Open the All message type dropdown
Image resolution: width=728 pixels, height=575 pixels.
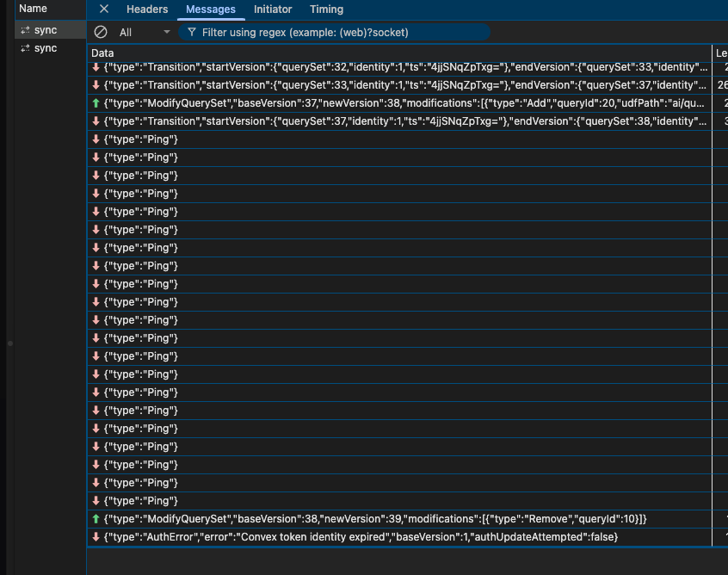145,32
